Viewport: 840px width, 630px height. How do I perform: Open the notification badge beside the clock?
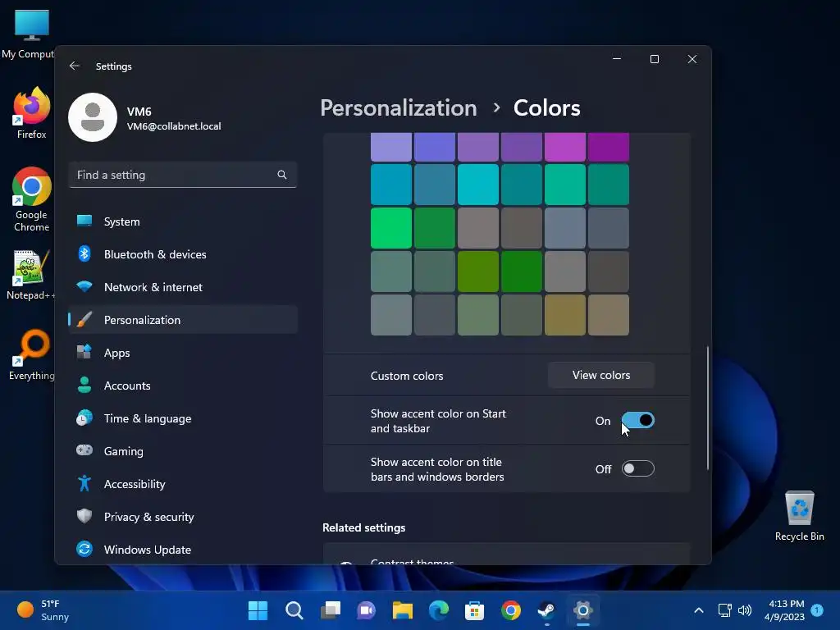click(x=817, y=609)
